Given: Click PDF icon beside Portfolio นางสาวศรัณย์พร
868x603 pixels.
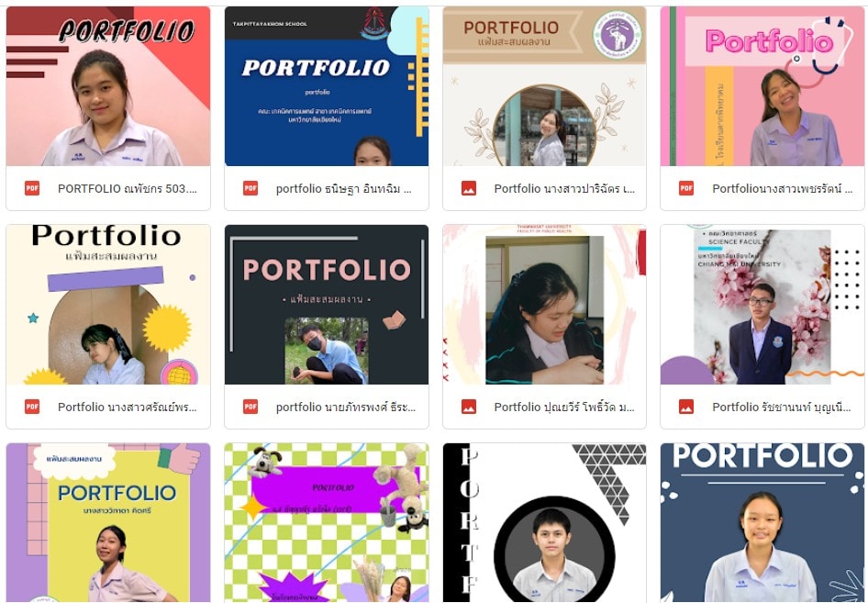Looking at the screenshot, I should pyautogui.click(x=32, y=407).
